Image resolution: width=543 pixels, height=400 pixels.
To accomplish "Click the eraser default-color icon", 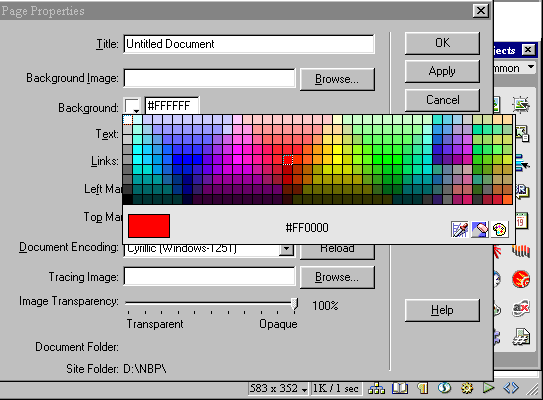I will pyautogui.click(x=480, y=229).
